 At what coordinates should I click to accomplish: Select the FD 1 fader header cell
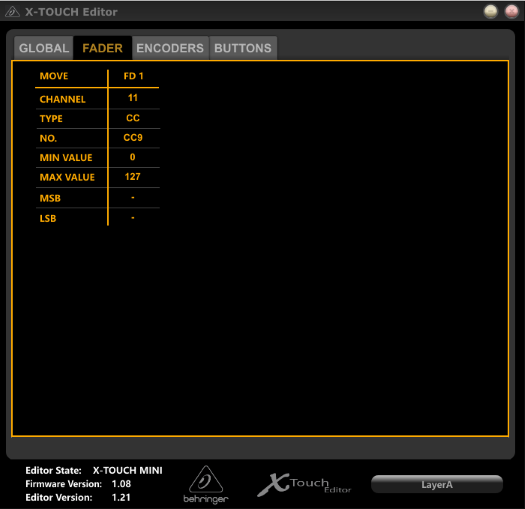pos(134,76)
